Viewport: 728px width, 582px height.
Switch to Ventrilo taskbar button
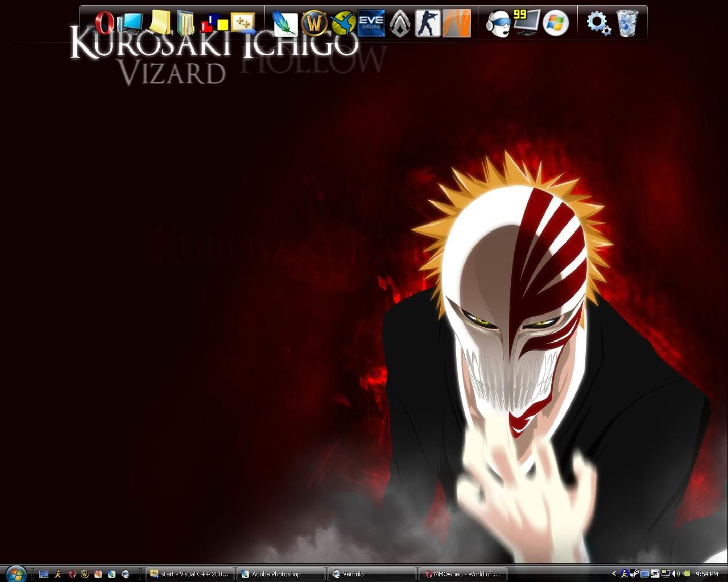click(x=372, y=574)
